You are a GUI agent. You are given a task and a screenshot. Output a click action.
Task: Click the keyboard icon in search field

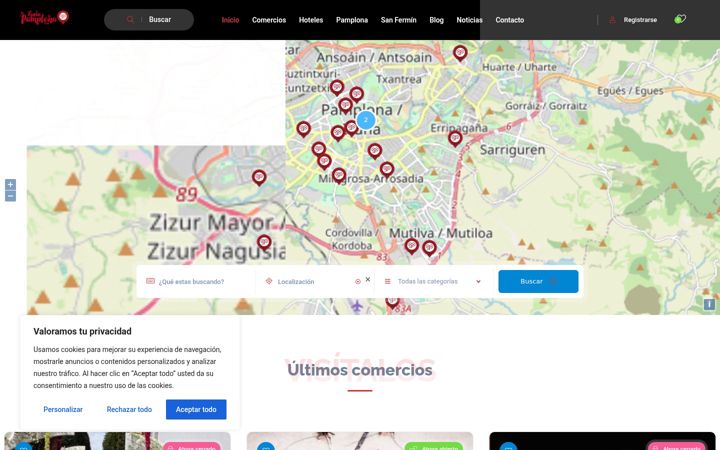[x=150, y=281]
